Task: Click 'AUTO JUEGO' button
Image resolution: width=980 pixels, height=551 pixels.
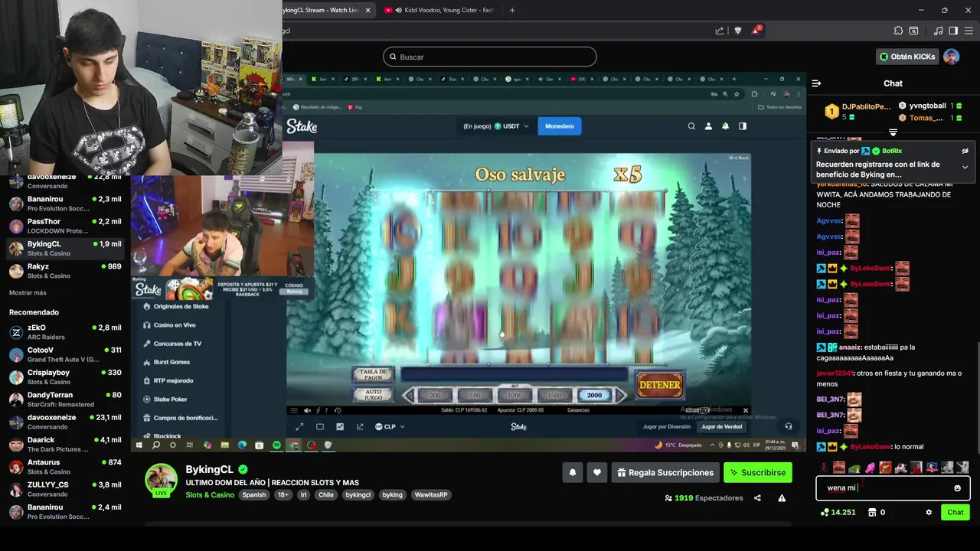Action: coord(374,395)
